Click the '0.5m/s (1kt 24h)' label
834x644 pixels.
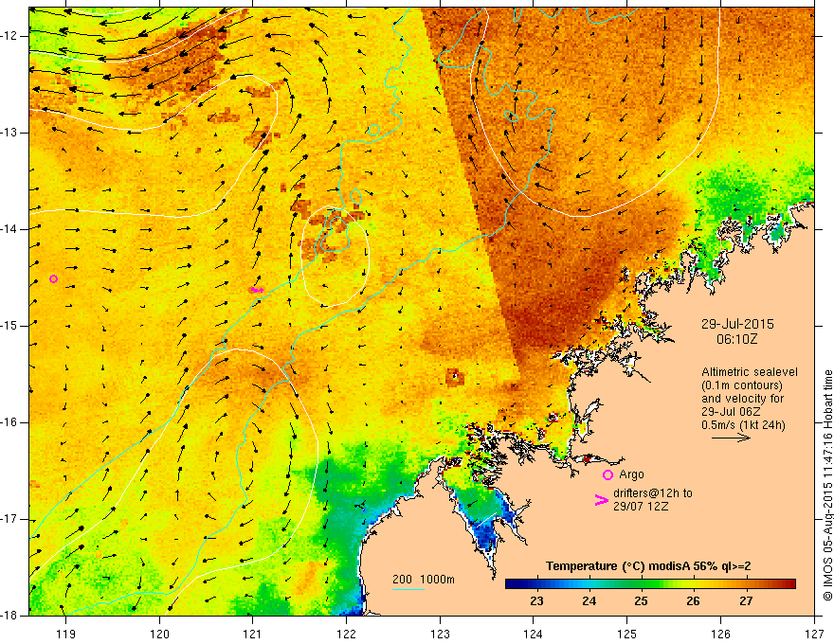[743, 425]
